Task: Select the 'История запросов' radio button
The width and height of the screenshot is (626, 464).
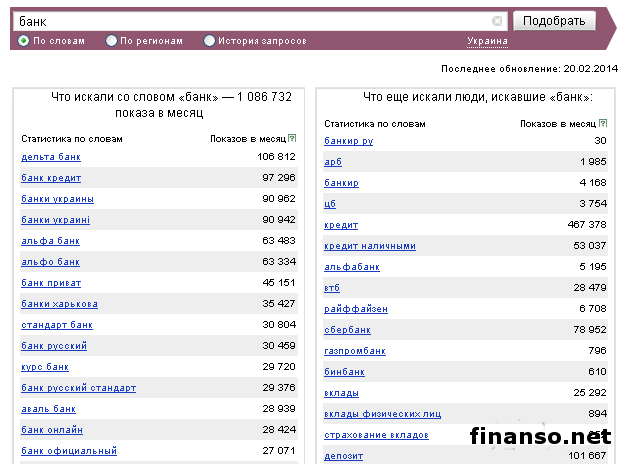Action: point(209,41)
